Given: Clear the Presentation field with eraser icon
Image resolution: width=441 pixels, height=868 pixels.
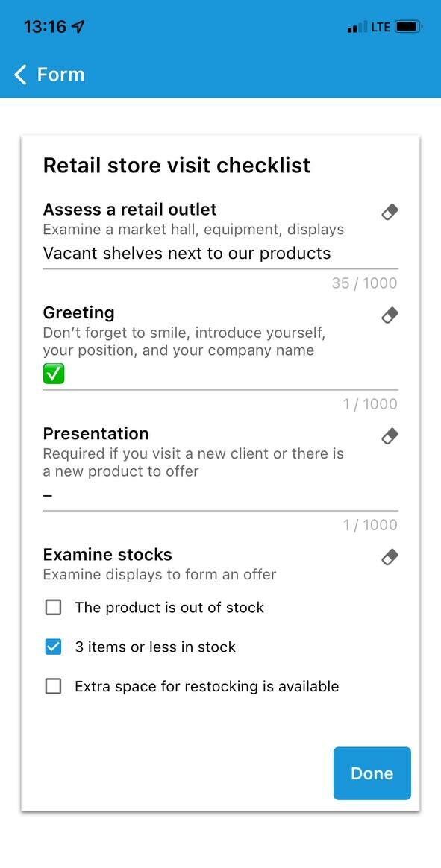Looking at the screenshot, I should [390, 436].
